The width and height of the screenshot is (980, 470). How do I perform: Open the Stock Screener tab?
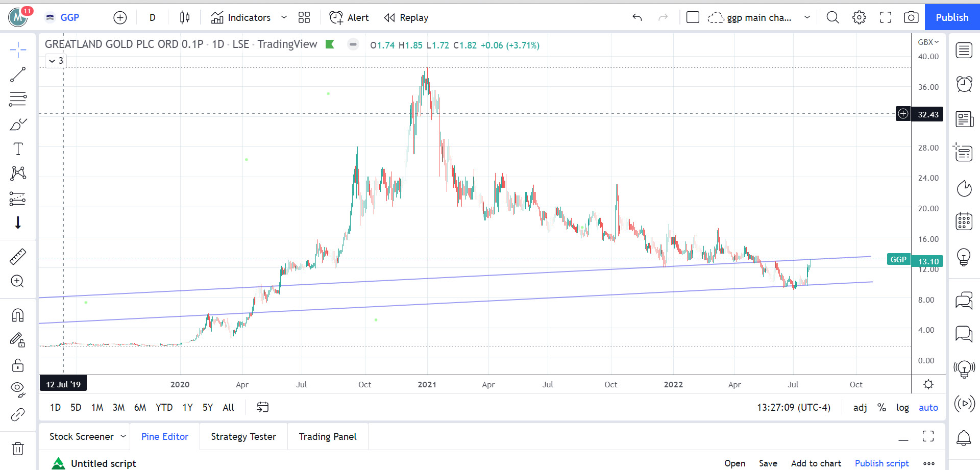[x=82, y=436]
